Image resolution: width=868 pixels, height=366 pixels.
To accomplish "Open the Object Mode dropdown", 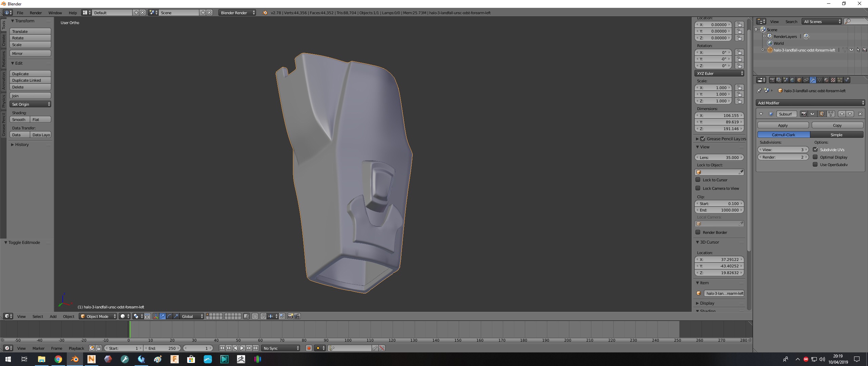I will point(98,316).
